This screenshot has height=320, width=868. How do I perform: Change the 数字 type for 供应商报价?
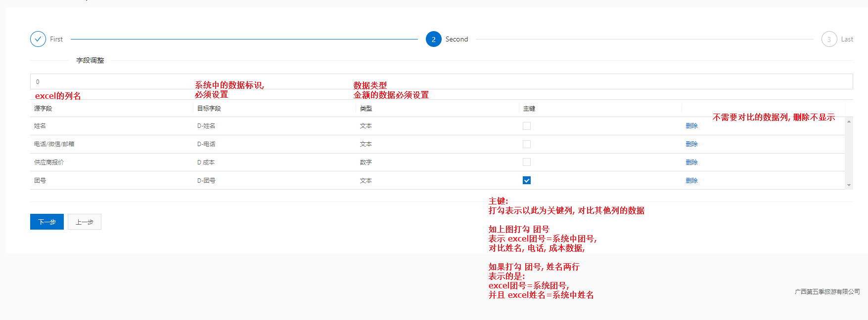click(366, 162)
